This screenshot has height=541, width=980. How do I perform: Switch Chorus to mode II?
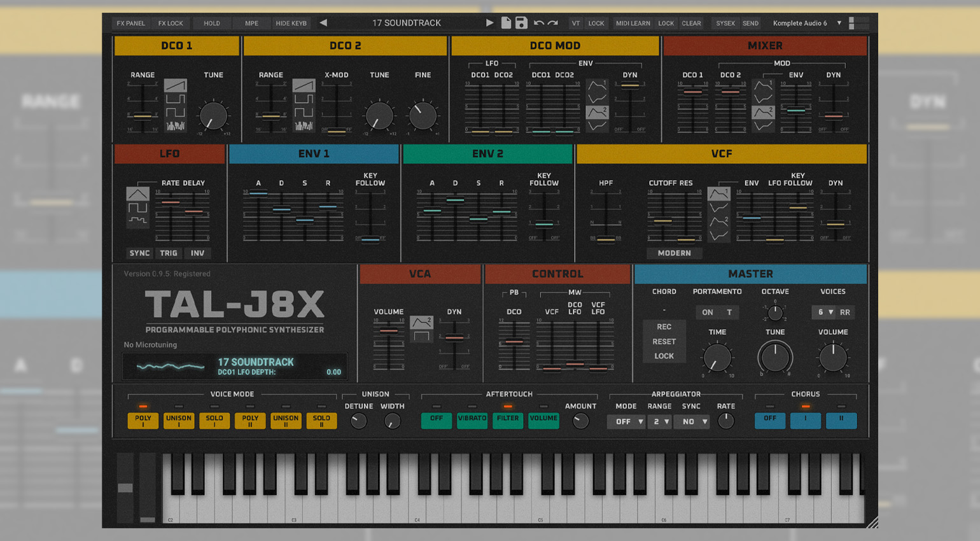[841, 420]
